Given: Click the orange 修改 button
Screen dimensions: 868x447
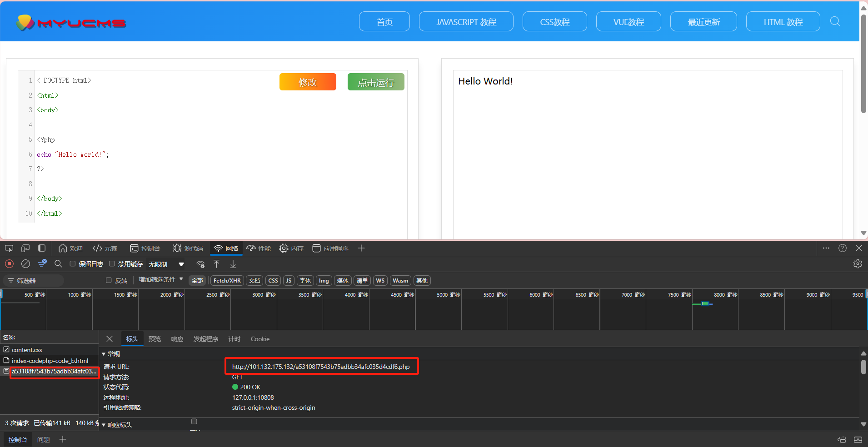Looking at the screenshot, I should [x=308, y=82].
